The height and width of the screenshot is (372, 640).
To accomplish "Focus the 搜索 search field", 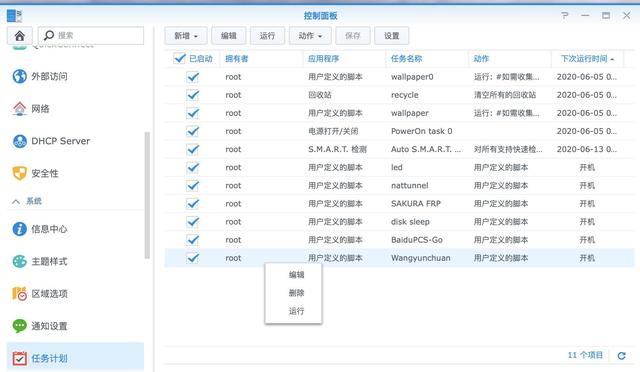I will tap(91, 36).
